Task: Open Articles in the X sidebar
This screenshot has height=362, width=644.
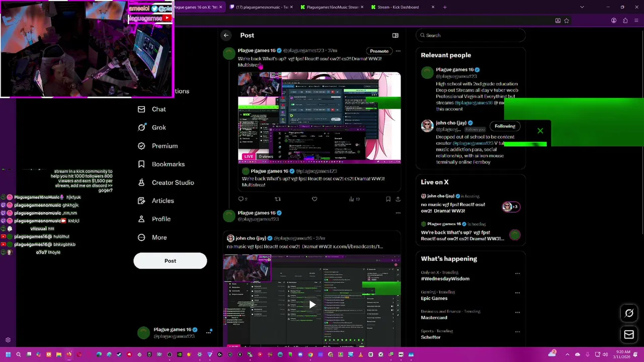Action: pyautogui.click(x=156, y=201)
